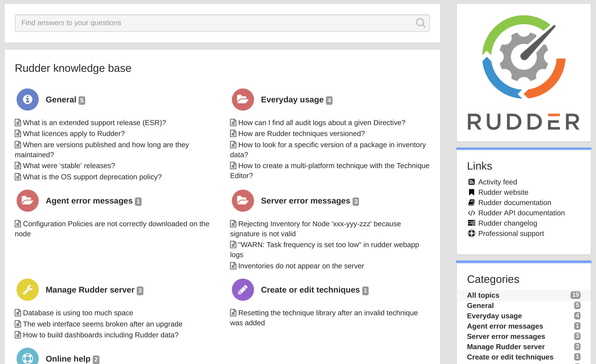Click the Server error messages folder icon
Screen dimensions: 596x364
(x=243, y=200)
